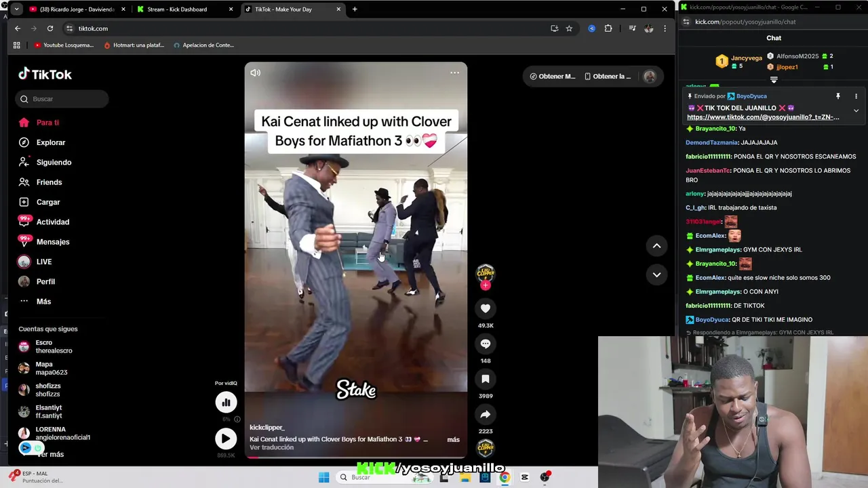Save video with bookmark button
This screenshot has height=488, width=868.
pyautogui.click(x=486, y=379)
